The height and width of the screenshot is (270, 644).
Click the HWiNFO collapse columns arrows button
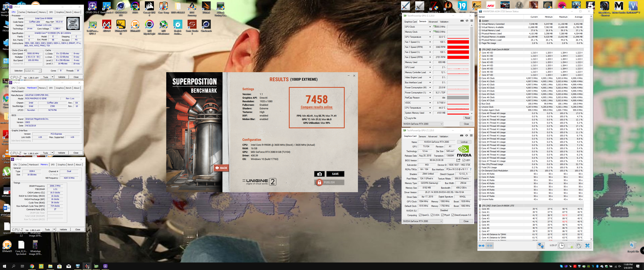(x=490, y=246)
